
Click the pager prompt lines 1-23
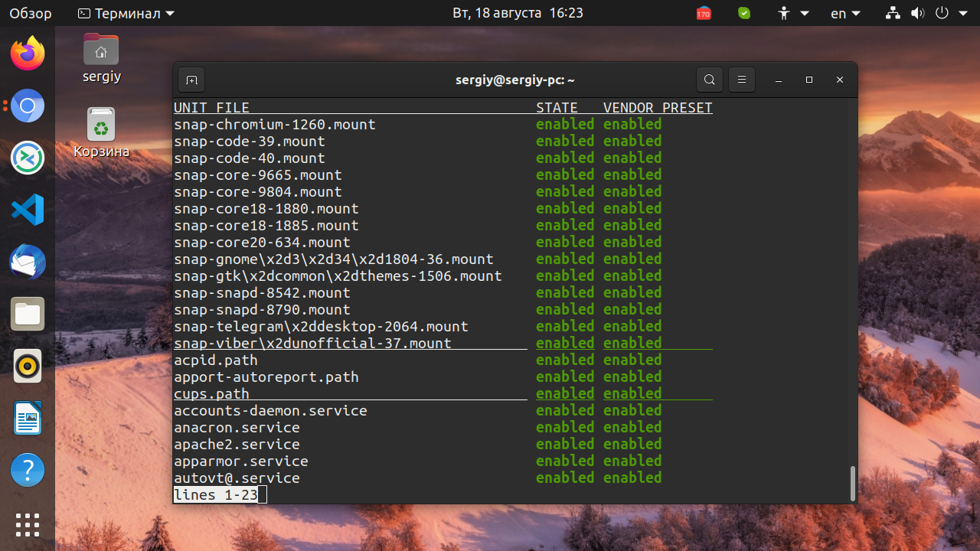click(x=216, y=494)
